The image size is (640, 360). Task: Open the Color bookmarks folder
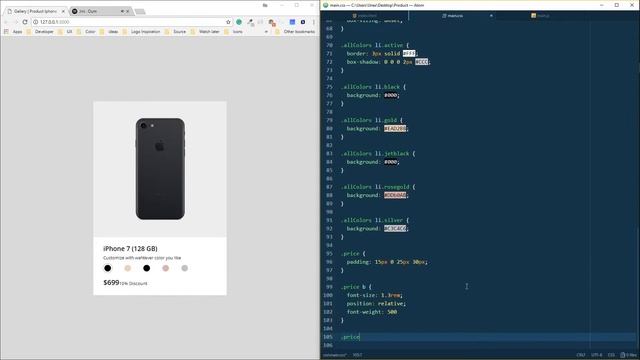(x=86, y=31)
